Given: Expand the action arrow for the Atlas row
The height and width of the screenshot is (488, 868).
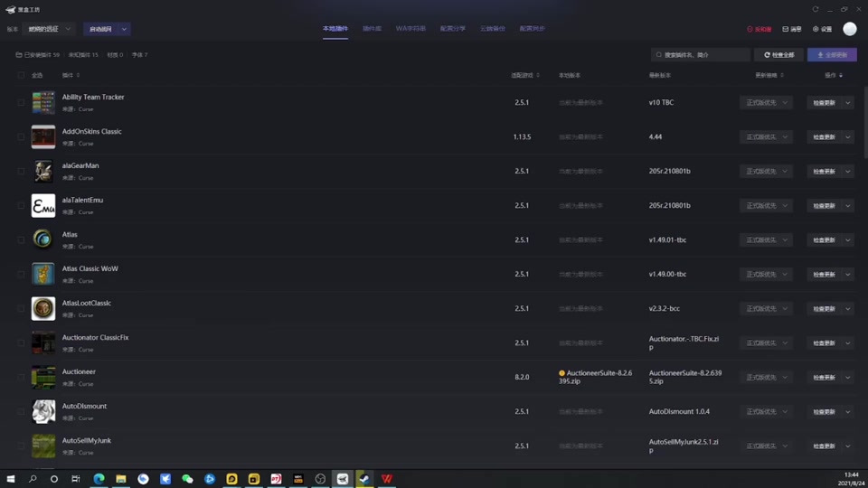Looking at the screenshot, I should [x=848, y=239].
